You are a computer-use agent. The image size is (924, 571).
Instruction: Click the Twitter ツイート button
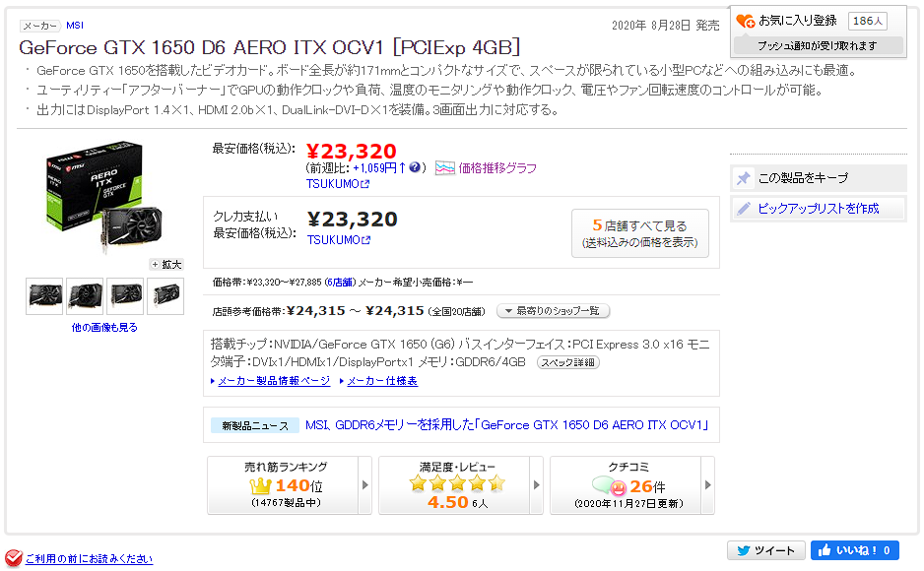[x=765, y=550]
